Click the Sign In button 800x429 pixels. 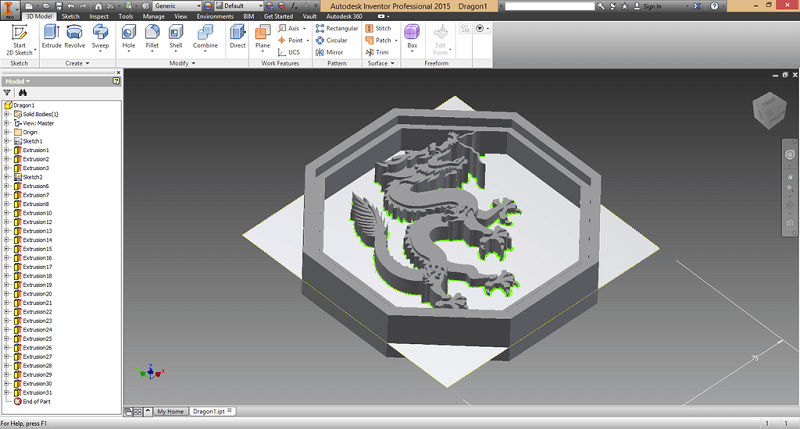647,6
